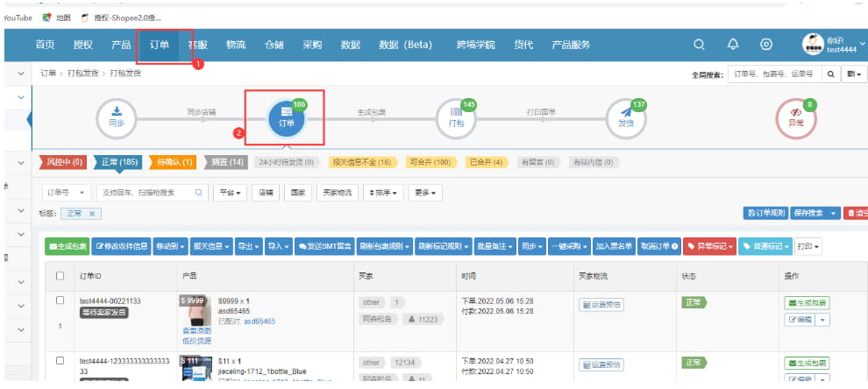Select the 发货 shipping step circle

(x=626, y=119)
